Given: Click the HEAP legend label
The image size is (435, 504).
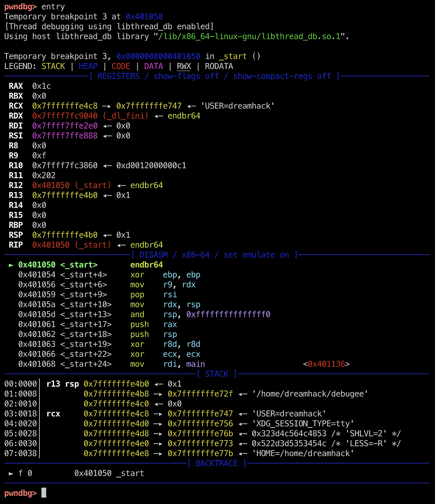Looking at the screenshot, I should [x=88, y=66].
